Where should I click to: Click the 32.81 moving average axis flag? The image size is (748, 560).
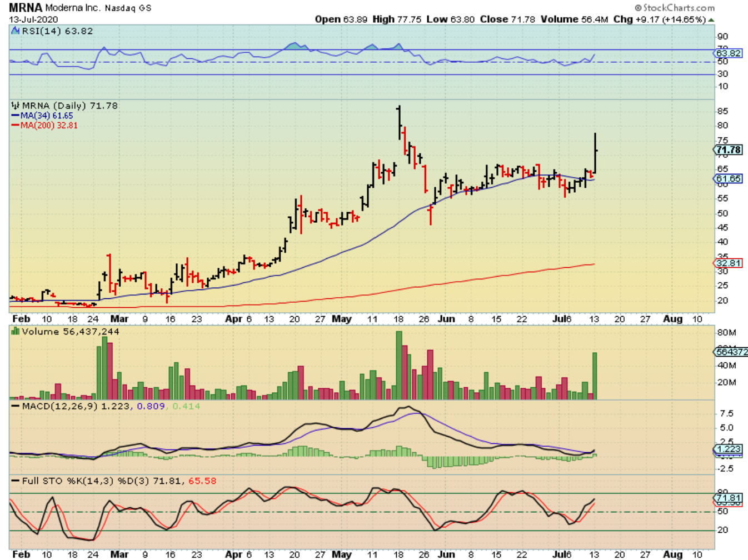tap(729, 263)
